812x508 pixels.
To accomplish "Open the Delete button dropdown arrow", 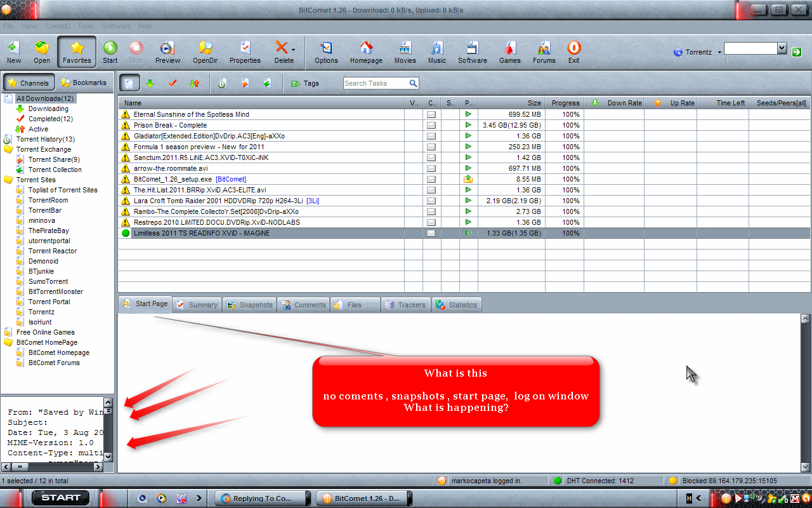I will click(x=293, y=50).
